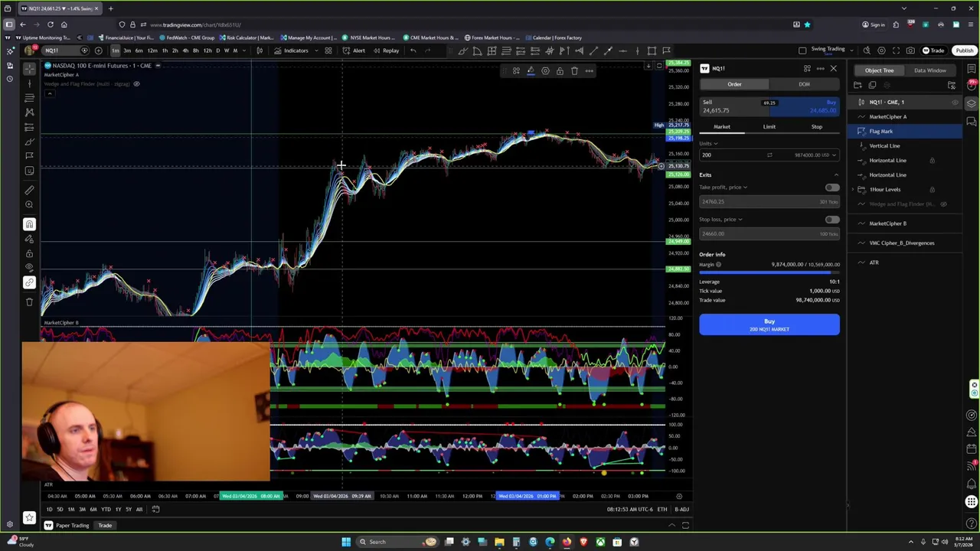The height and width of the screenshot is (551, 980).
Task: Open the chart style candles selector
Action: pyautogui.click(x=260, y=51)
